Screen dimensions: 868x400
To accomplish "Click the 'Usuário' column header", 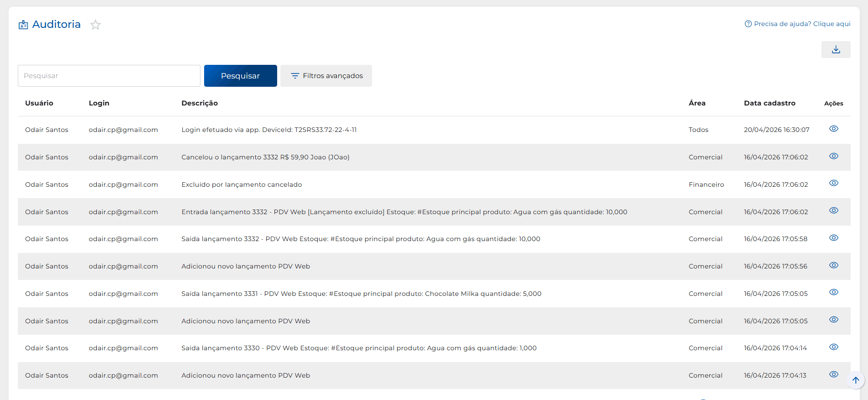I will (x=39, y=103).
